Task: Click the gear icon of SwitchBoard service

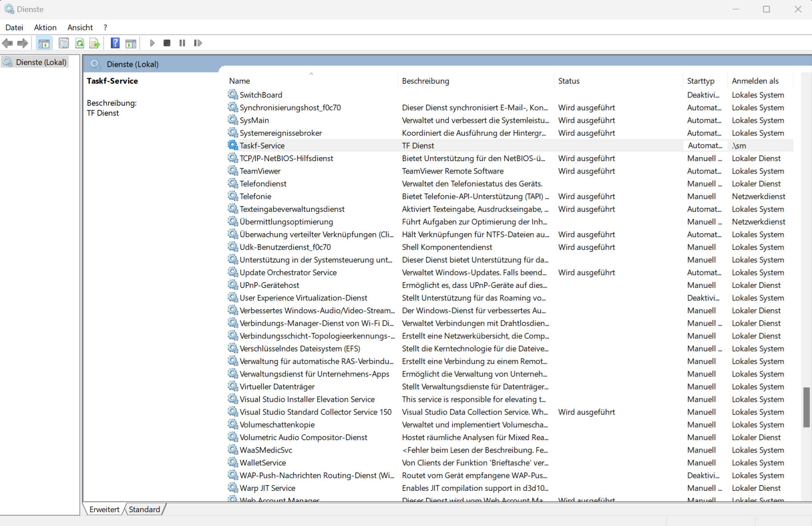Action: (233, 95)
